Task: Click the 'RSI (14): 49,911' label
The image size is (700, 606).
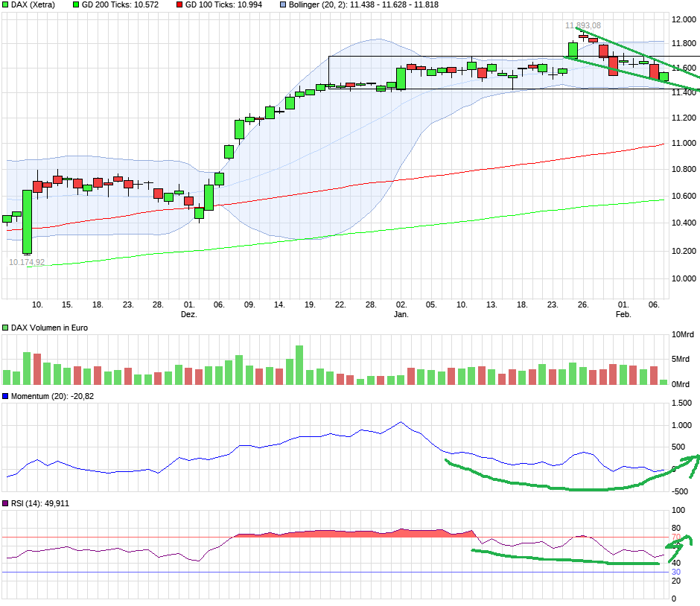Action: 40,503
